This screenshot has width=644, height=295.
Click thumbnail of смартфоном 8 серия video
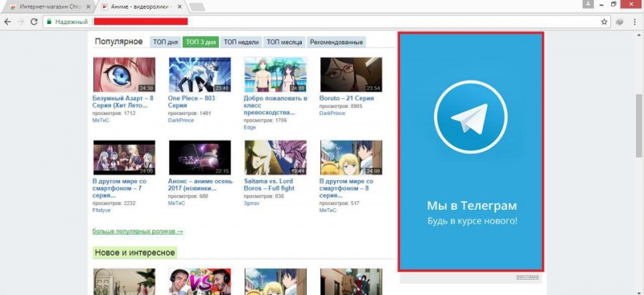click(351, 158)
